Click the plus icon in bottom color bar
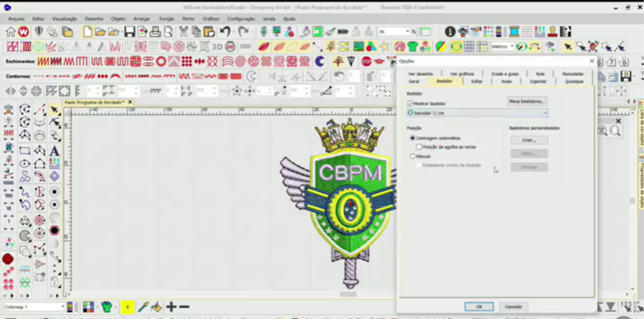644x319 pixels. tap(171, 307)
